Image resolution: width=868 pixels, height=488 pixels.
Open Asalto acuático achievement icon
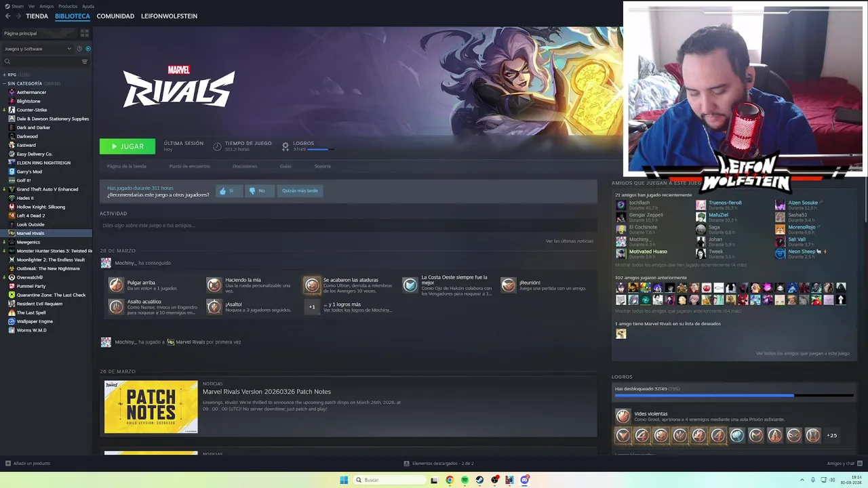point(117,307)
